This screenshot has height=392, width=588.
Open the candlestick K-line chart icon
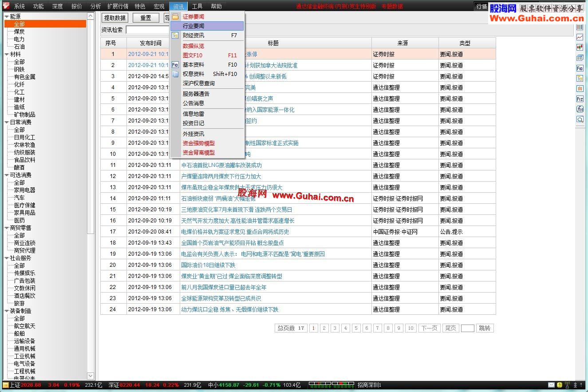[580, 48]
